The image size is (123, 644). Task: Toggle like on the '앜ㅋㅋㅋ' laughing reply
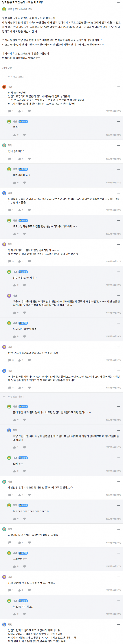pyautogui.click(x=15, y=519)
